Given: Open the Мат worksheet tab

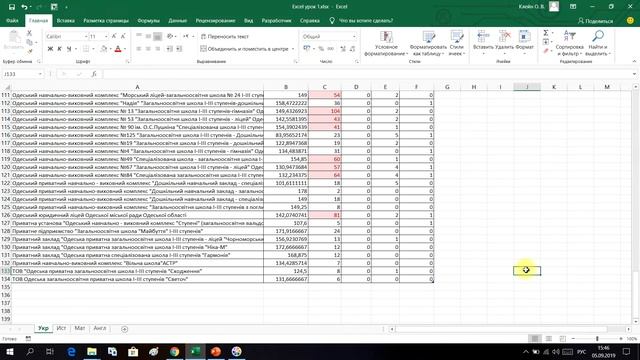Looking at the screenshot, I should click(80, 328).
